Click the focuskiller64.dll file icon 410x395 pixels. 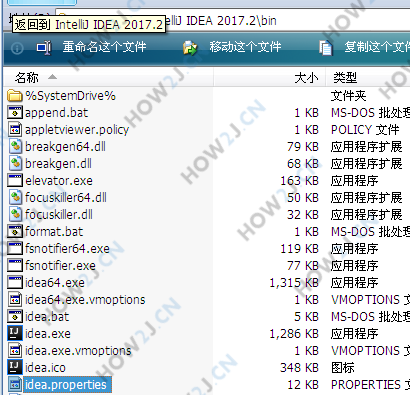click(15, 198)
